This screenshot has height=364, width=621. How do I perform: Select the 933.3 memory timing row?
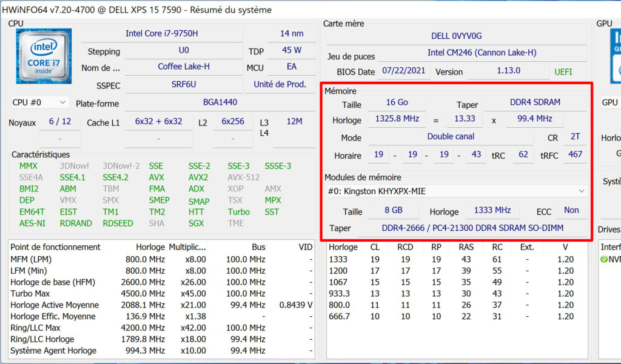point(457,294)
